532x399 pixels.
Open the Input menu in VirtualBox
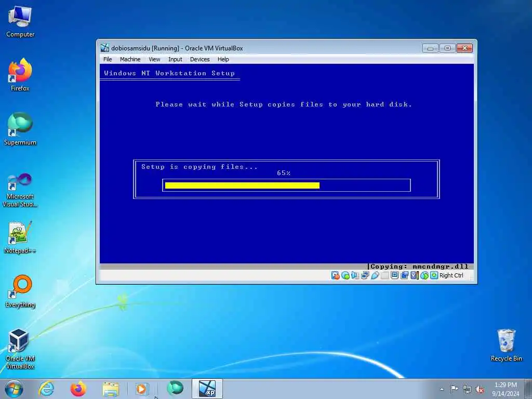coord(175,59)
